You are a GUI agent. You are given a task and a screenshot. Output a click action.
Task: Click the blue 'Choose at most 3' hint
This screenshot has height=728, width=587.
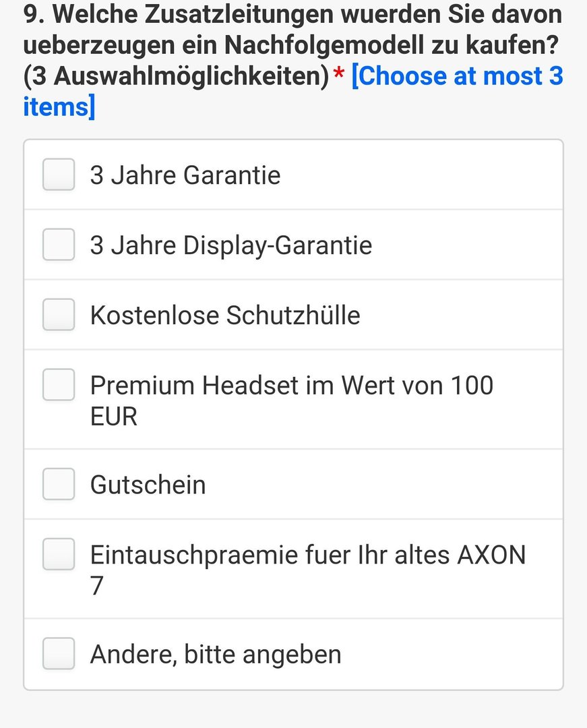coord(458,76)
